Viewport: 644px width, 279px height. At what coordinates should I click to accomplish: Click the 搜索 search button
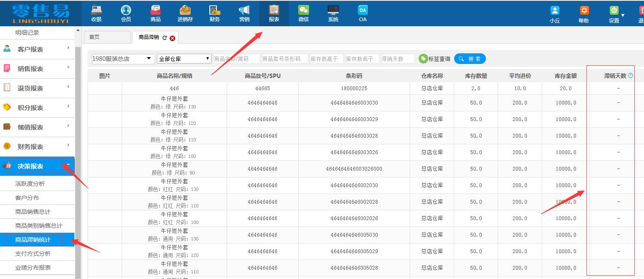click(x=470, y=59)
